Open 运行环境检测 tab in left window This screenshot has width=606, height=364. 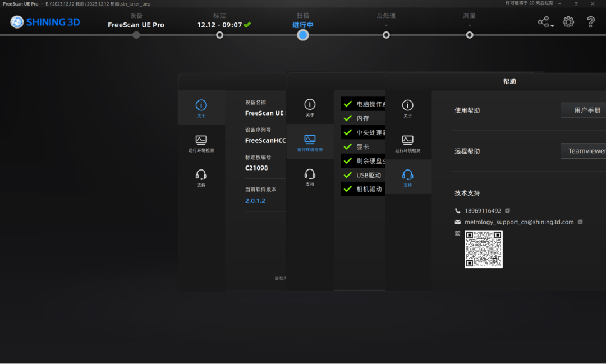click(x=201, y=144)
